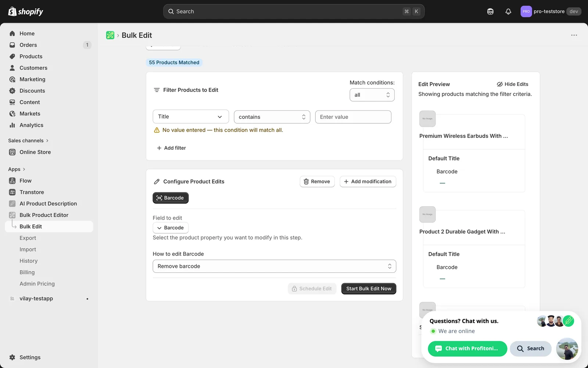Click the Markets globe icon
The width and height of the screenshot is (588, 368).
click(x=12, y=114)
